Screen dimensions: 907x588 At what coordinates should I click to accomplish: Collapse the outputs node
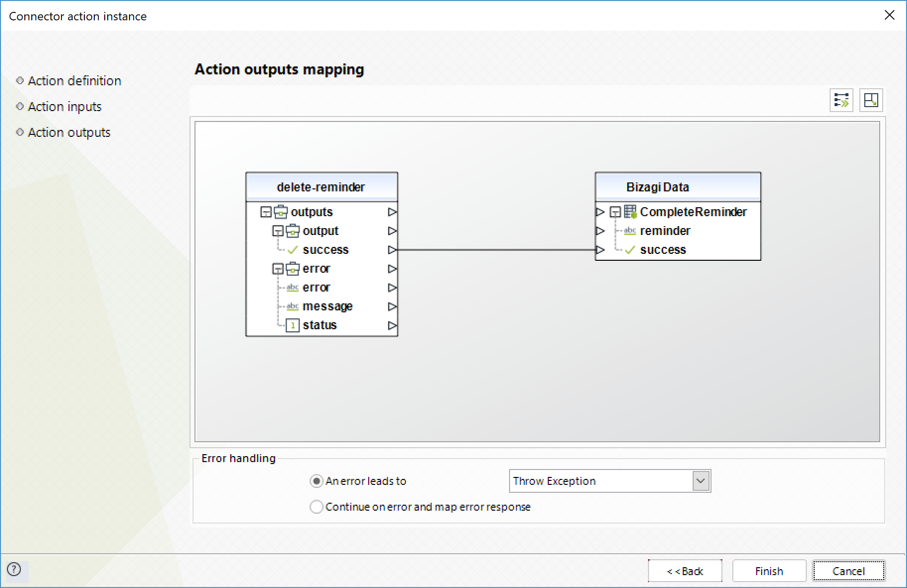coord(266,212)
